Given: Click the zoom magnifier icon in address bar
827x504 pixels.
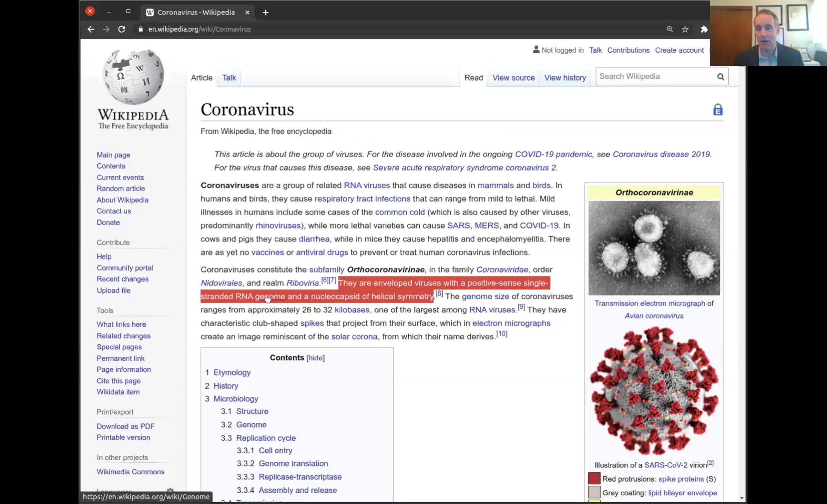Looking at the screenshot, I should coord(670,29).
